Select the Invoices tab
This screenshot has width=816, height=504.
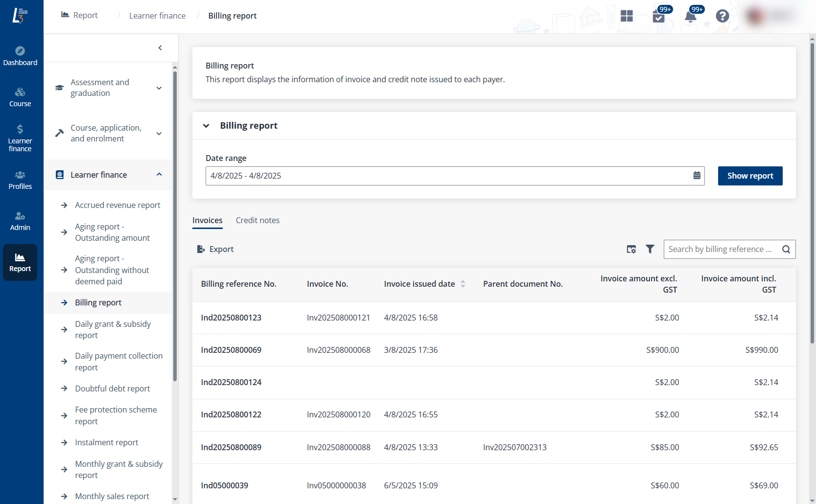pos(207,220)
